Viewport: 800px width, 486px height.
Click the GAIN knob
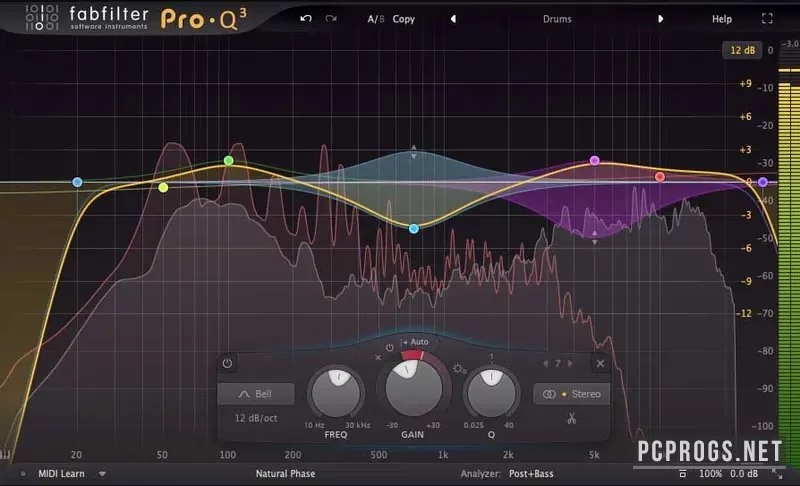pos(413,389)
